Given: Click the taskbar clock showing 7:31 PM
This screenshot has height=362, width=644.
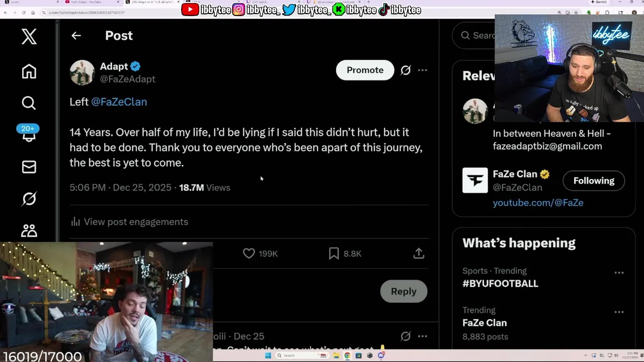Looking at the screenshot, I should [629, 355].
